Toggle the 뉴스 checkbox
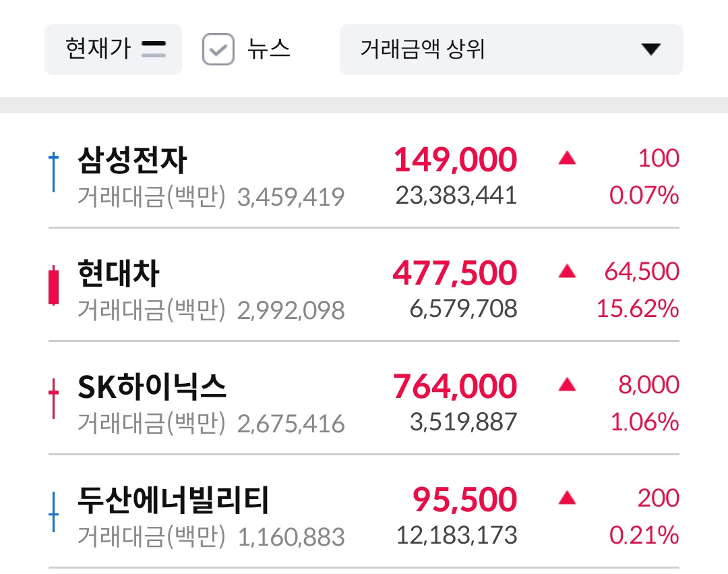728x574 pixels. pos(218,50)
